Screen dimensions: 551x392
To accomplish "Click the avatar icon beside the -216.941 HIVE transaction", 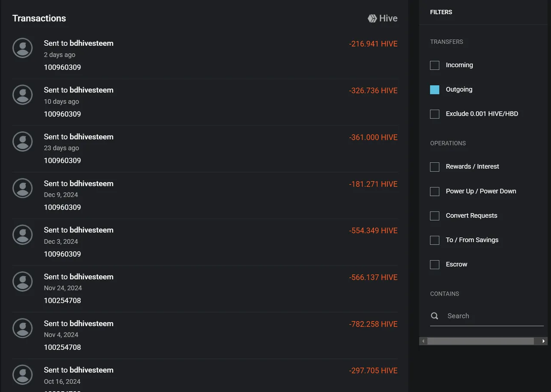I will tap(22, 48).
